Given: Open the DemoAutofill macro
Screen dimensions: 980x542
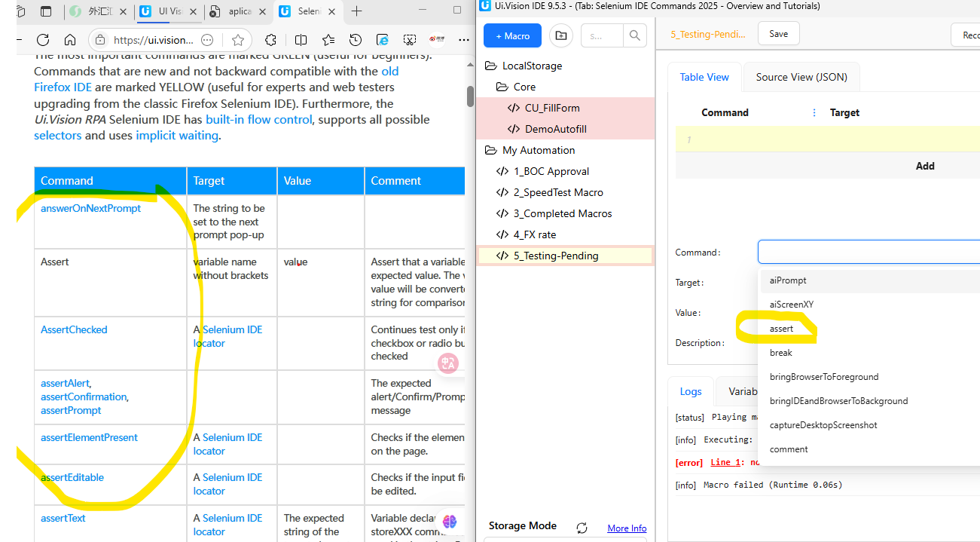Looking at the screenshot, I should pos(565,129).
